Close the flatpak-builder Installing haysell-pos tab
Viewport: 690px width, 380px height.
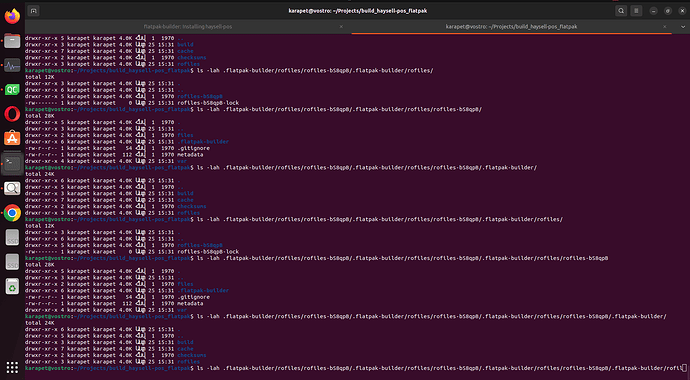click(341, 27)
